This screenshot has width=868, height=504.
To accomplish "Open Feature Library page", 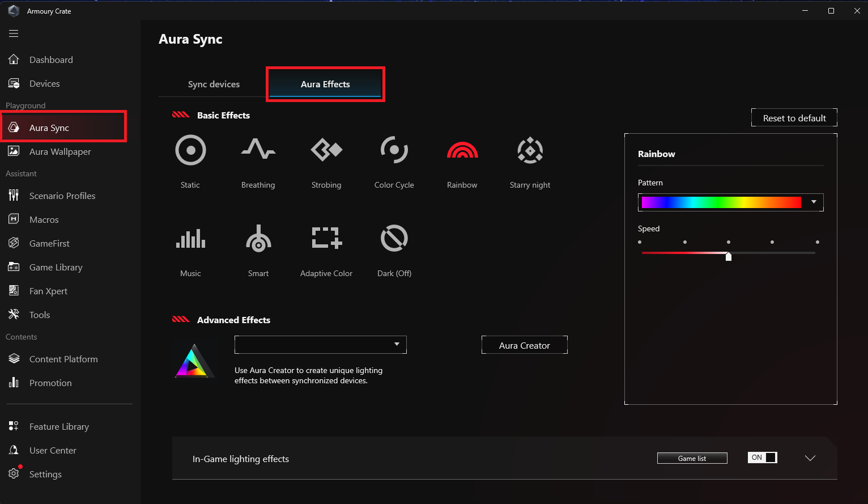I will [x=59, y=426].
